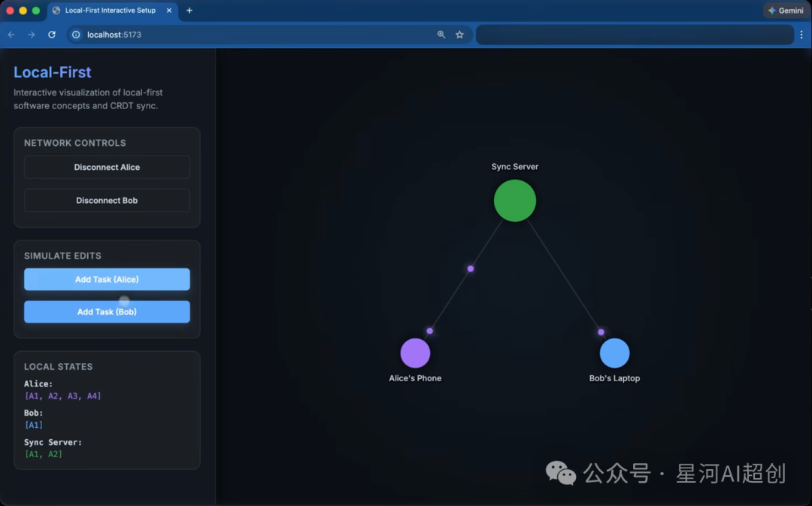The width and height of the screenshot is (812, 506).
Task: Click the Local-First heading title
Action: click(53, 72)
